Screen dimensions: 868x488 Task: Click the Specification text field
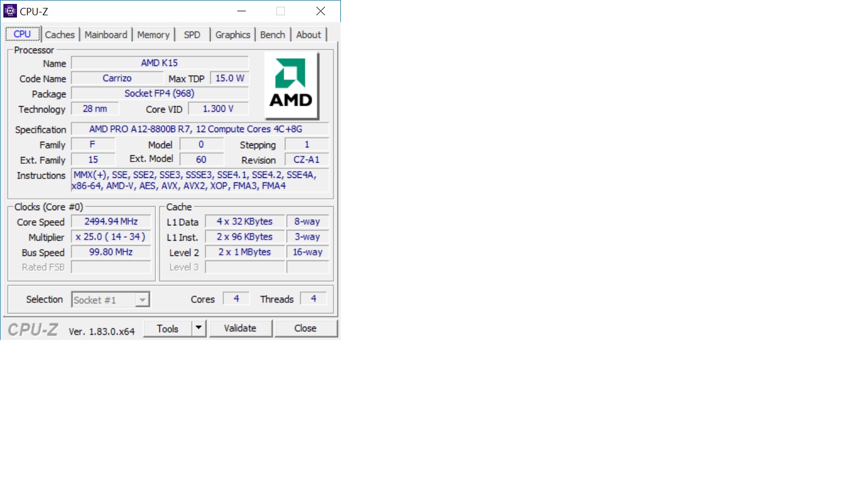pyautogui.click(x=199, y=129)
